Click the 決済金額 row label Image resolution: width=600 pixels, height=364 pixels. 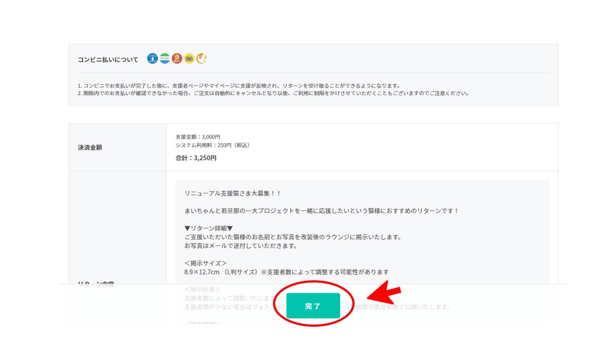click(x=90, y=147)
